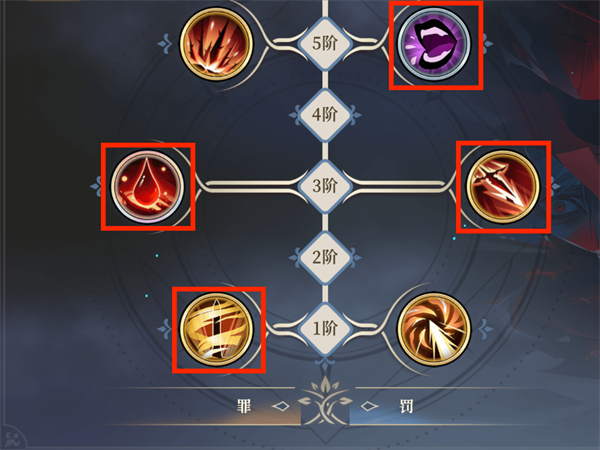This screenshot has width=600, height=450.
Task: Pick the orange vortex spike skill
Action: [x=434, y=329]
